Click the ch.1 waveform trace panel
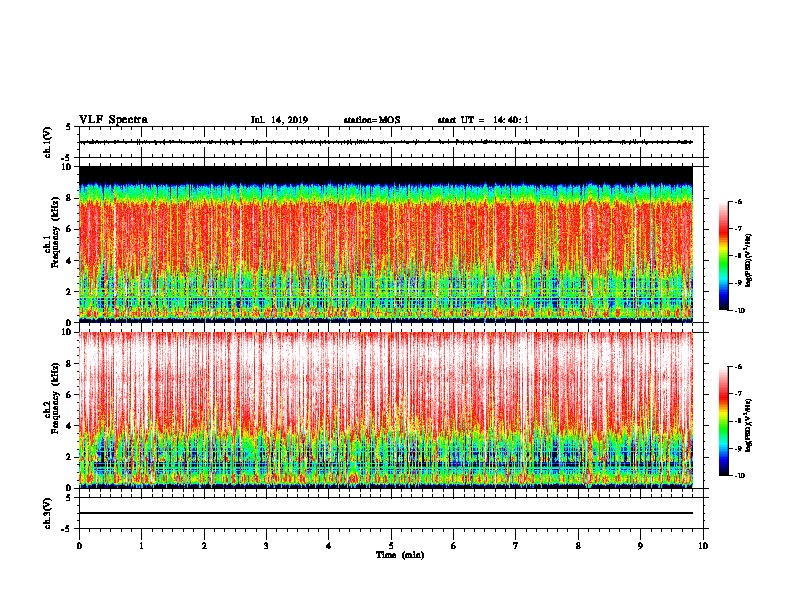This screenshot has width=792, height=612. click(x=391, y=142)
